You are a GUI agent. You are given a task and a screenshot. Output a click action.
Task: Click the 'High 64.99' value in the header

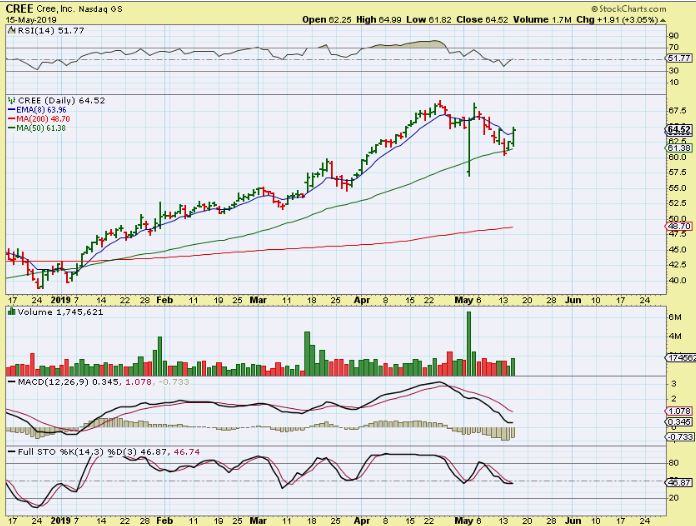pos(379,20)
